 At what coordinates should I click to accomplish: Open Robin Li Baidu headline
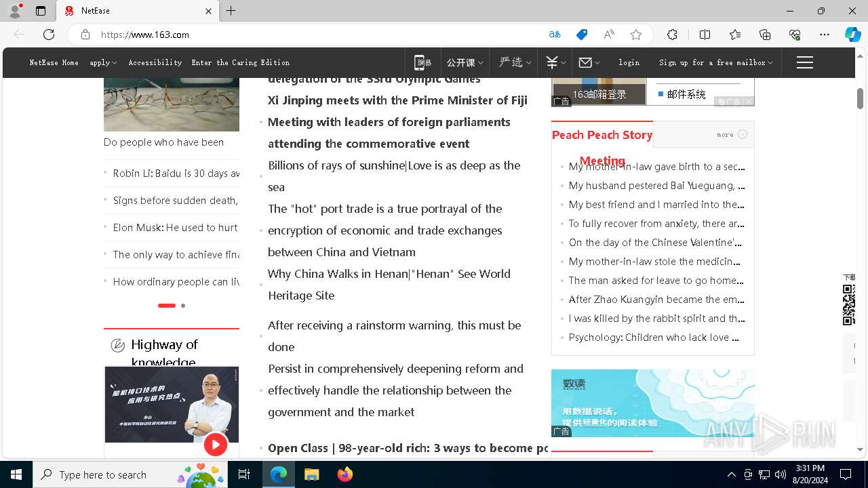pos(176,174)
